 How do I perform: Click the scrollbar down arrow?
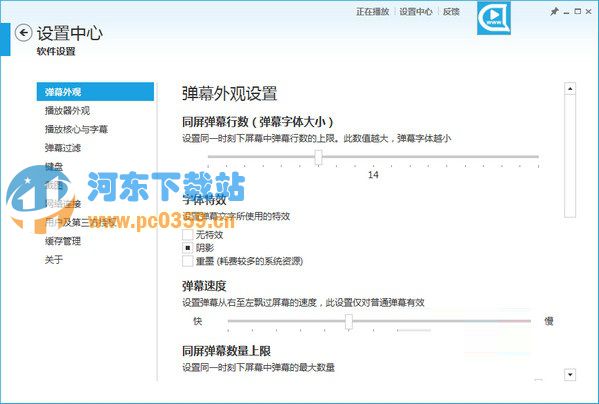click(x=570, y=375)
